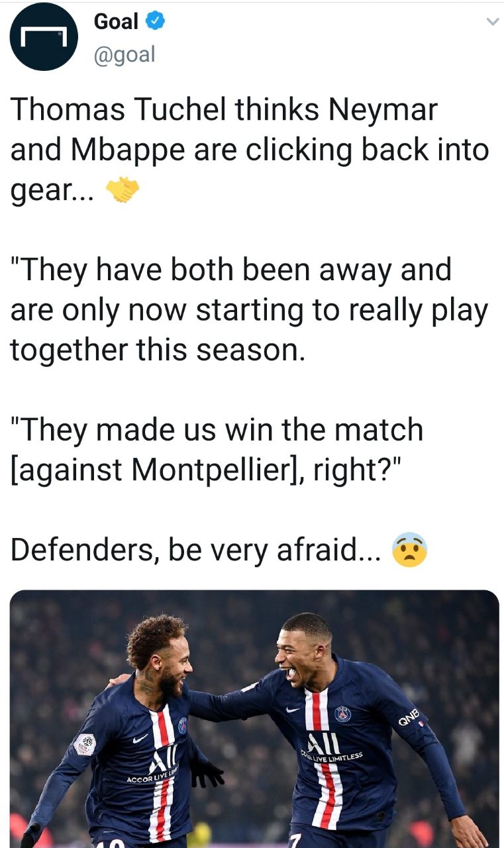The width and height of the screenshot is (504, 848).
Task: Tap the @goal handle
Action: pyautogui.click(x=125, y=54)
